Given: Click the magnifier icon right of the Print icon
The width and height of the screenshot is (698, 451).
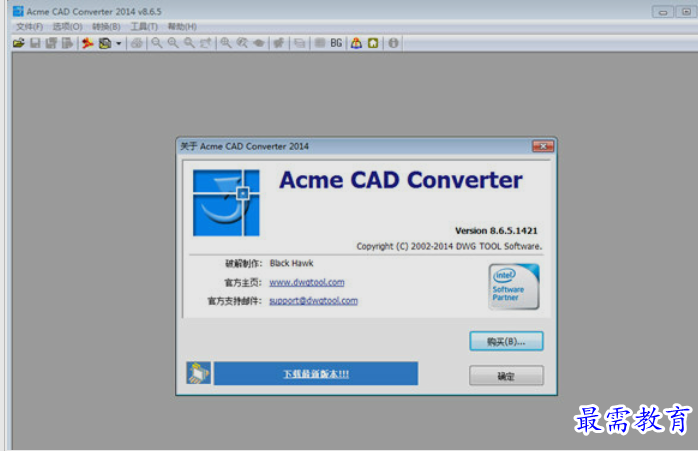Looking at the screenshot, I should [157, 43].
